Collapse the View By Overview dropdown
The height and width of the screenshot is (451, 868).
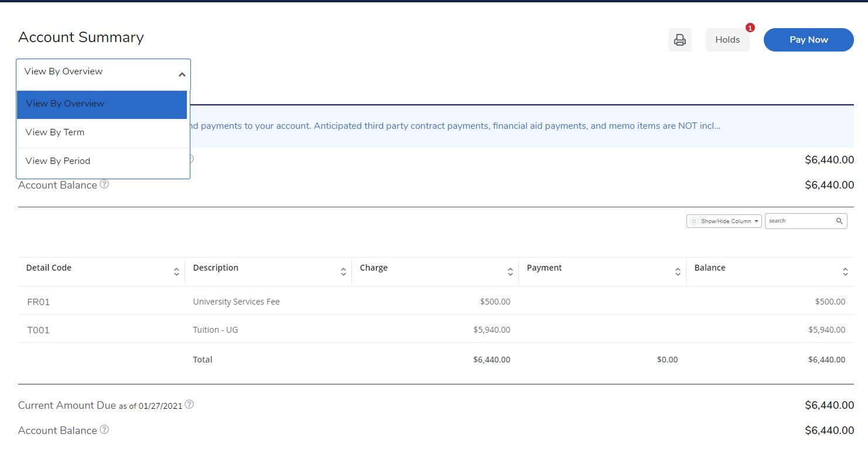coord(182,74)
